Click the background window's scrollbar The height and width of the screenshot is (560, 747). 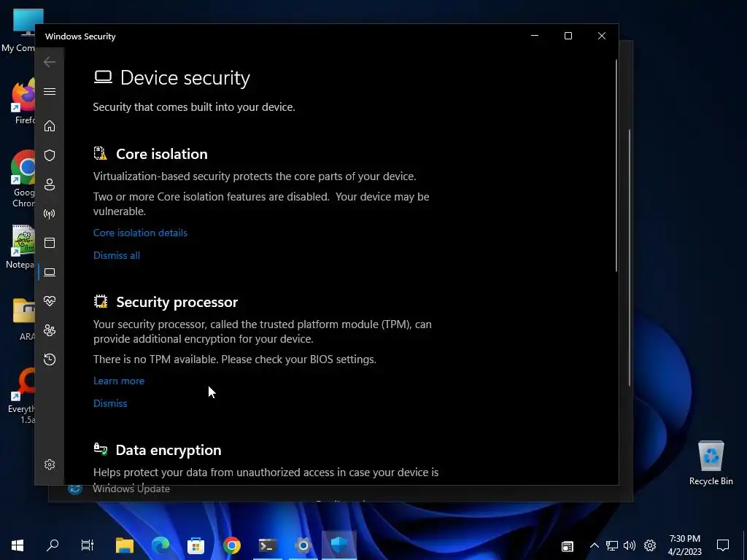630,257
